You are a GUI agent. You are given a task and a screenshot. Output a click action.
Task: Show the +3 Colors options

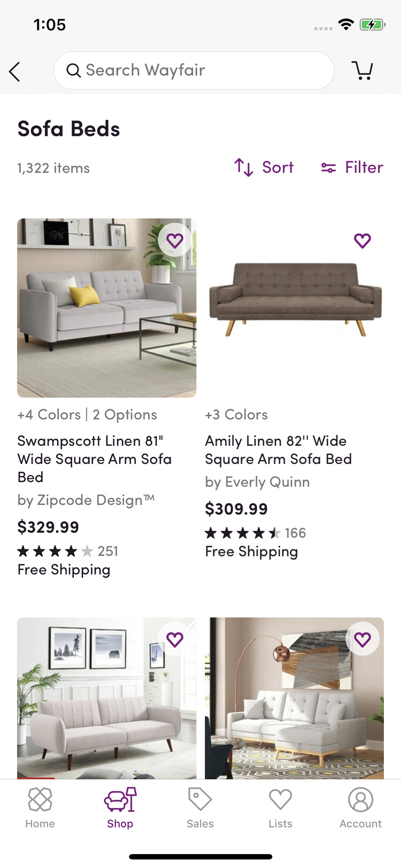coord(236,415)
